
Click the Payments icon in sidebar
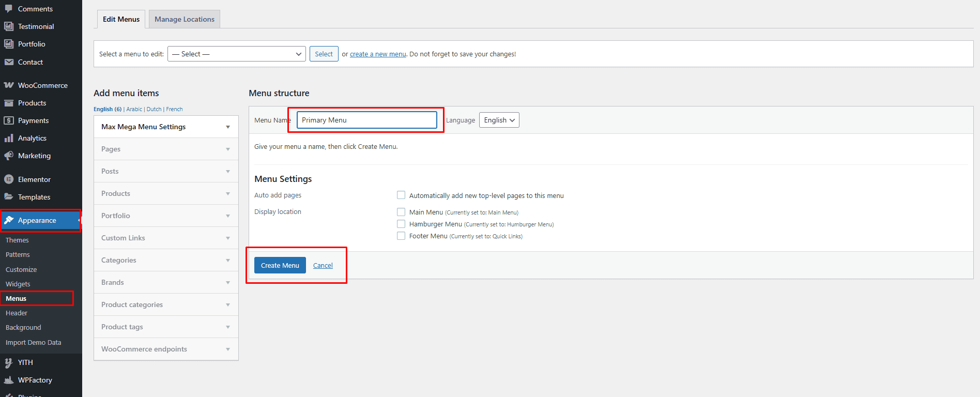point(9,120)
